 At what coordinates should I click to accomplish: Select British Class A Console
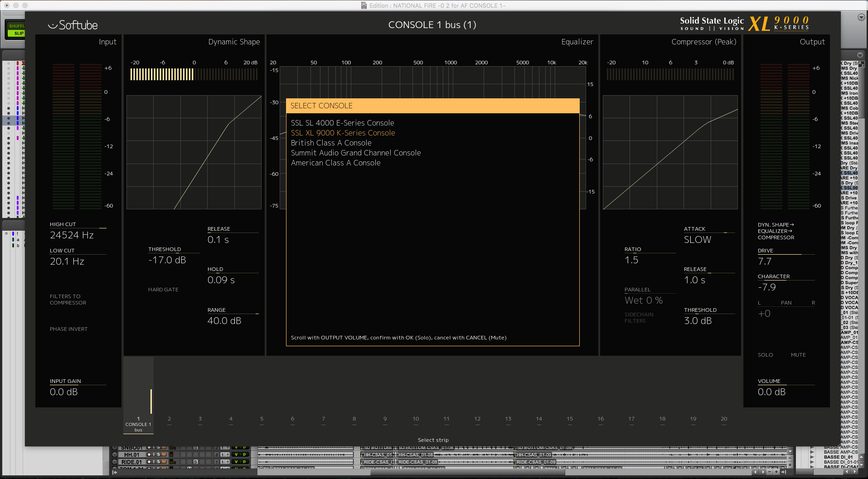click(x=331, y=143)
